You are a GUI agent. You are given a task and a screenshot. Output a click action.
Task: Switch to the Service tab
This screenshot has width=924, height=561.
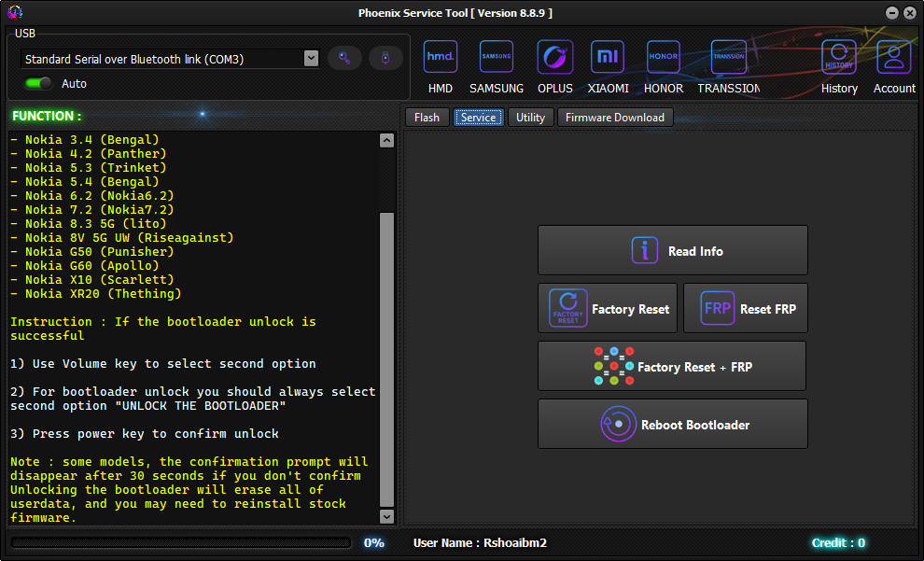click(x=479, y=118)
